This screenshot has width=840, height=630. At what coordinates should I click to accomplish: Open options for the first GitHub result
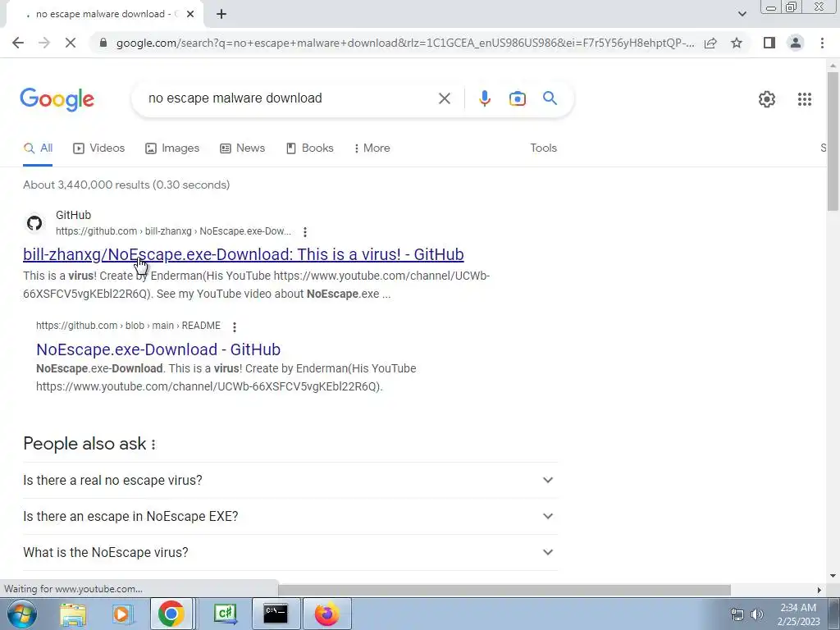[305, 232]
